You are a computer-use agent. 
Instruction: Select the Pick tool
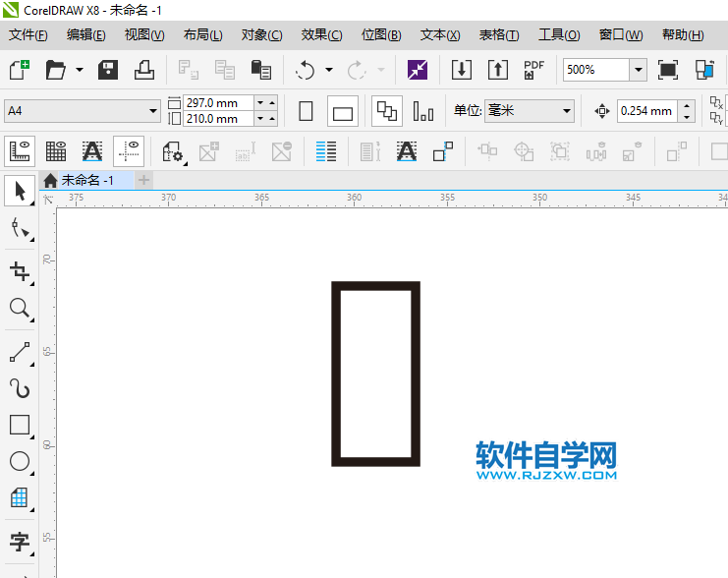[20, 191]
